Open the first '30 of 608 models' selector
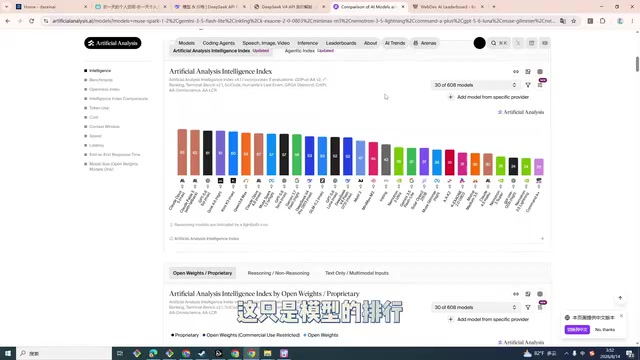 tap(475, 85)
